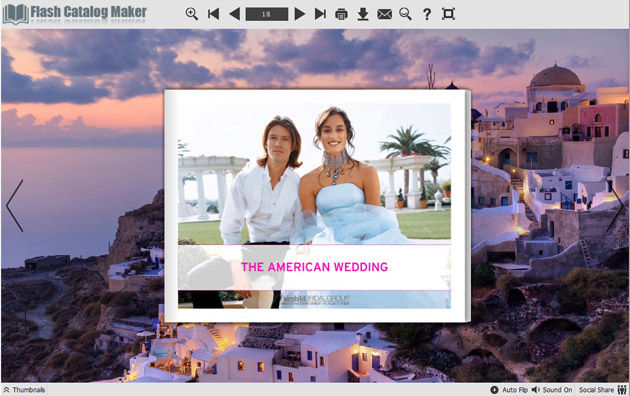The height and width of the screenshot is (396, 630).
Task: Flip forward using large right chevron
Action: (x=615, y=206)
